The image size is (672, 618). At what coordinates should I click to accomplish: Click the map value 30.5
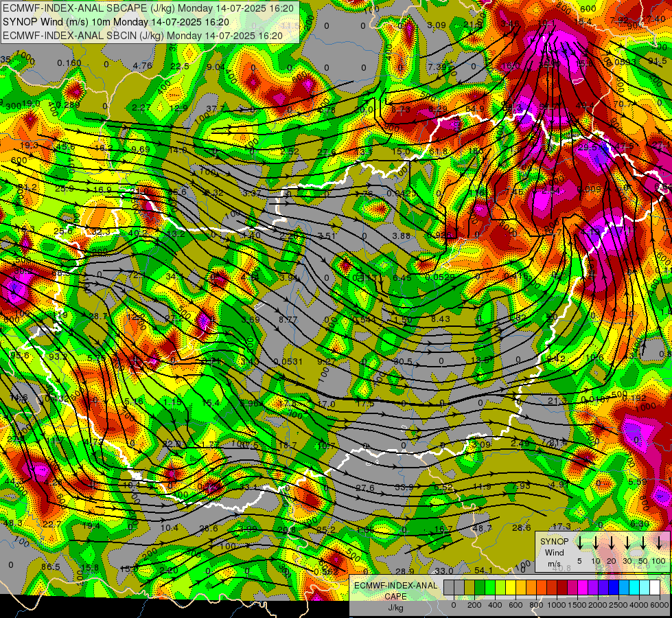[403, 362]
